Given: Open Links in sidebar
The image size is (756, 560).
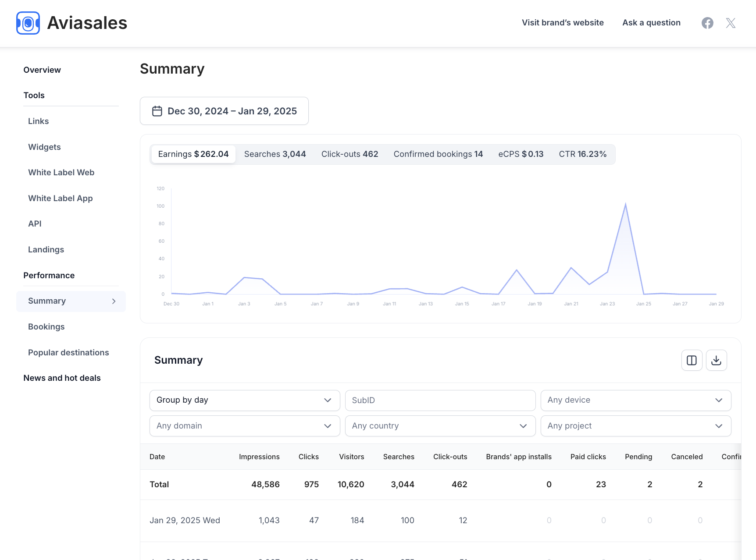Looking at the screenshot, I should (39, 121).
